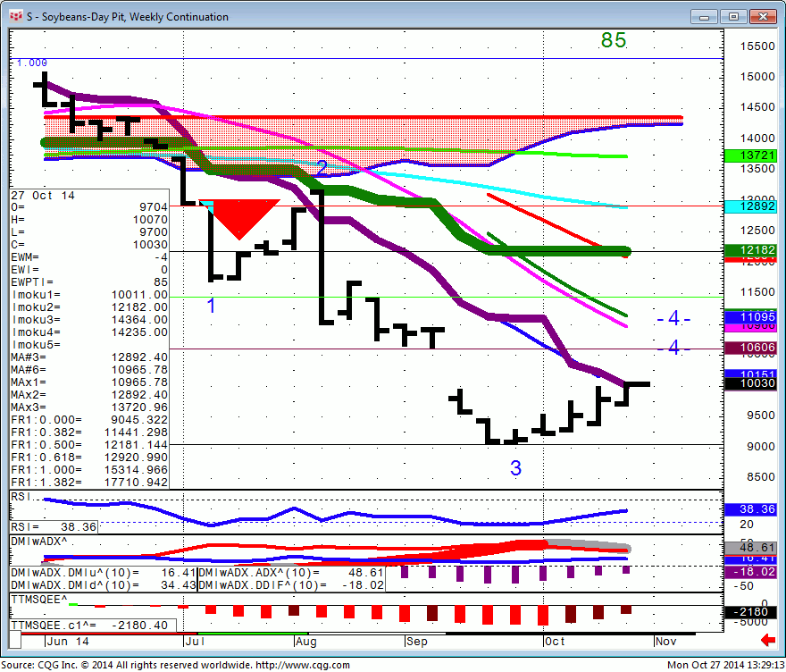
Task: Click the -4- label beside 11095 tag
Action: (x=673, y=318)
